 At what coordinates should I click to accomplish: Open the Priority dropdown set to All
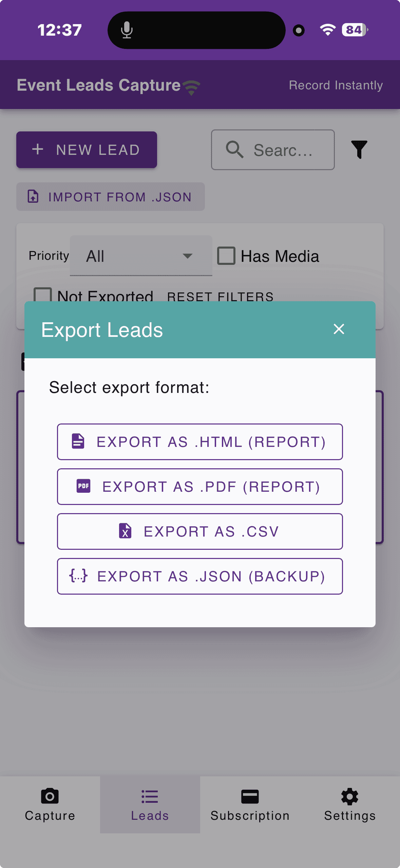[x=141, y=256]
